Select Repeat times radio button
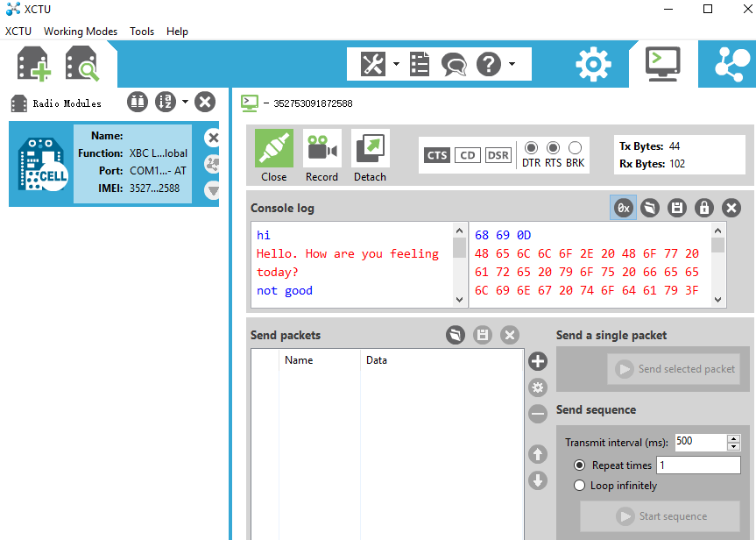The height and width of the screenshot is (540, 756). tap(579, 465)
